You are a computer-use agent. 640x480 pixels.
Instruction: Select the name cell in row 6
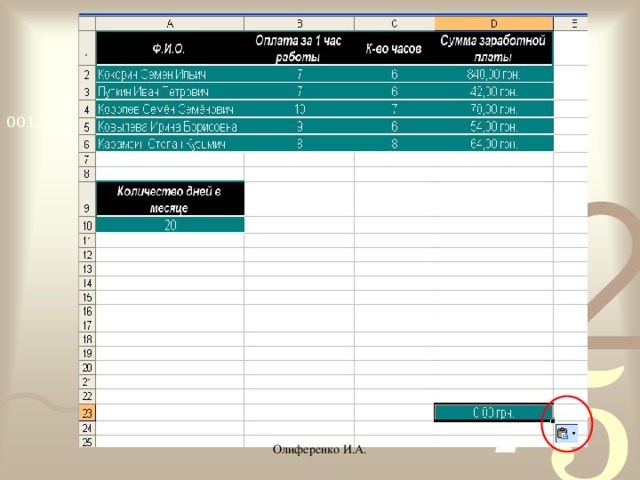[170, 144]
